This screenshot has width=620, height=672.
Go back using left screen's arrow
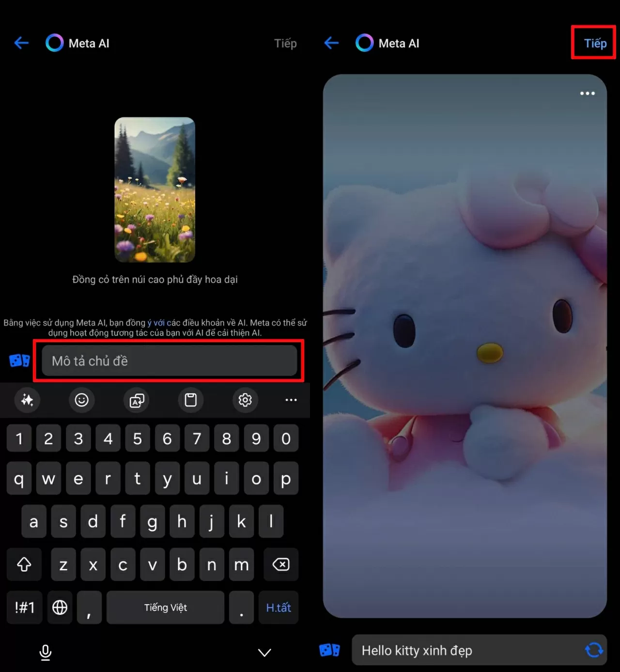21,43
